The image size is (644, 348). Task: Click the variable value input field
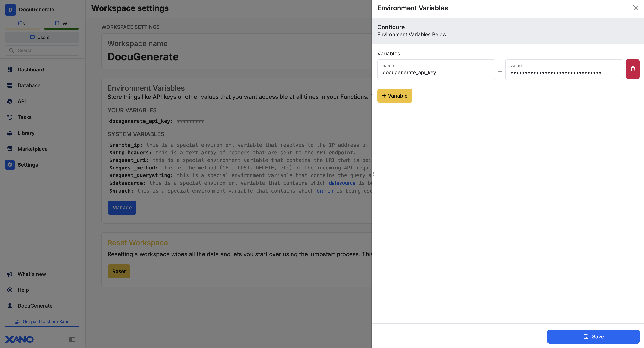pyautogui.click(x=564, y=69)
